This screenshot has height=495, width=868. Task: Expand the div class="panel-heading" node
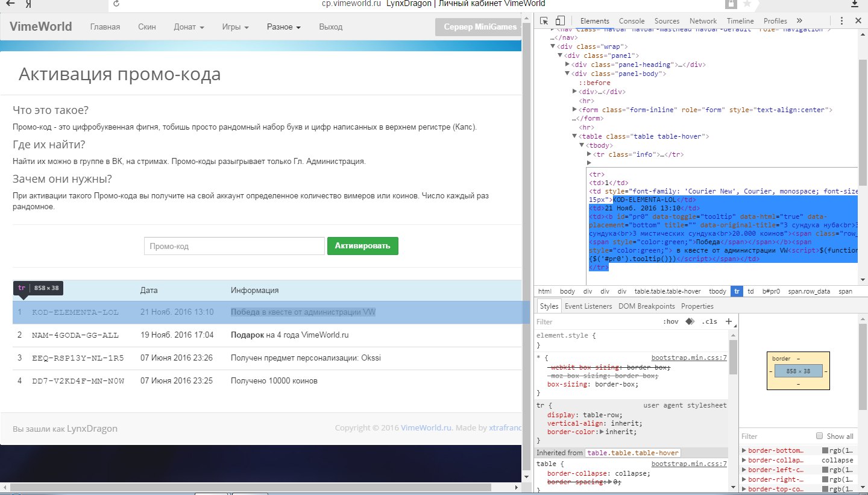(x=567, y=65)
